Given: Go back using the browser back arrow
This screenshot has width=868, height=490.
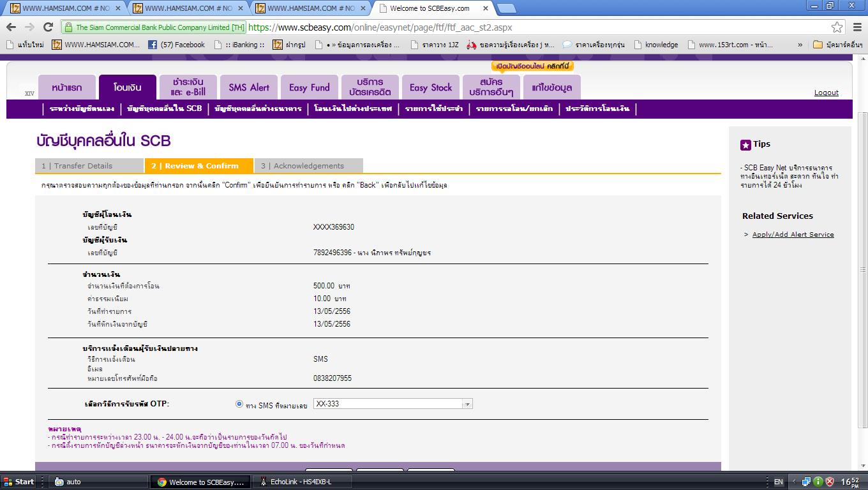Looking at the screenshot, I should [11, 27].
